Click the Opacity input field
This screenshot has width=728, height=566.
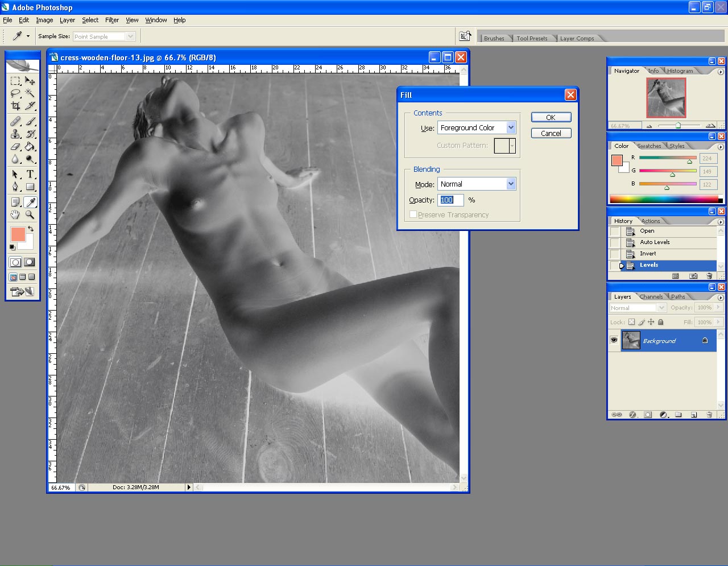click(450, 200)
